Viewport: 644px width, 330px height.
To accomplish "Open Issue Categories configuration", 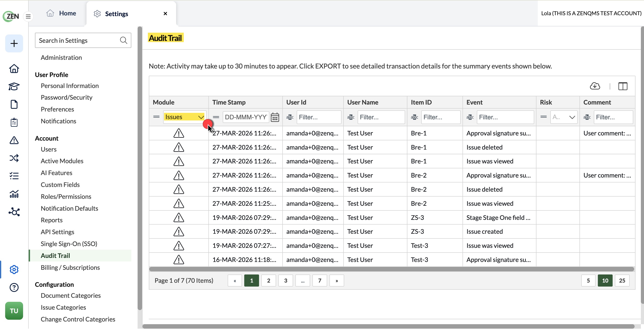I will (63, 308).
